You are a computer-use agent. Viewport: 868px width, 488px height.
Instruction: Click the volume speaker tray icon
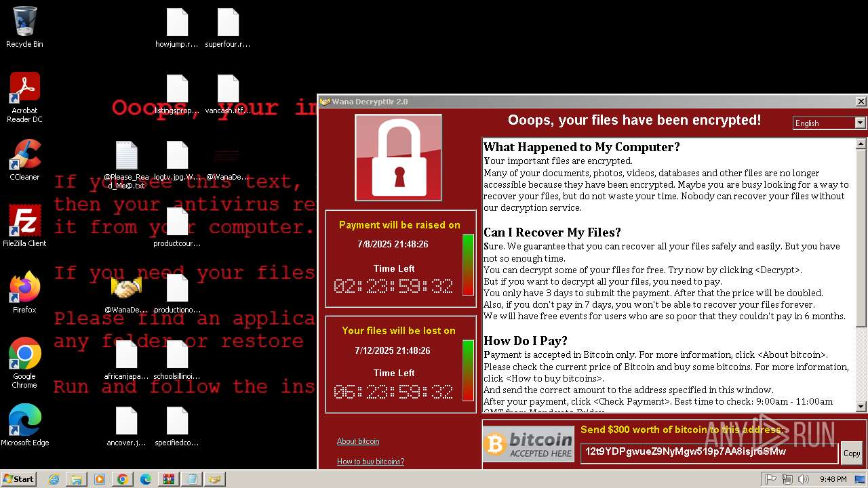[x=804, y=479]
